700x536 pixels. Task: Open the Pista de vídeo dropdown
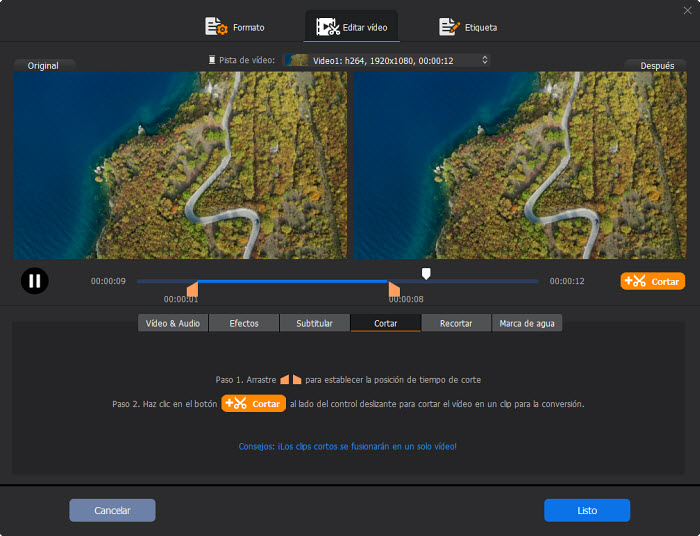[387, 60]
